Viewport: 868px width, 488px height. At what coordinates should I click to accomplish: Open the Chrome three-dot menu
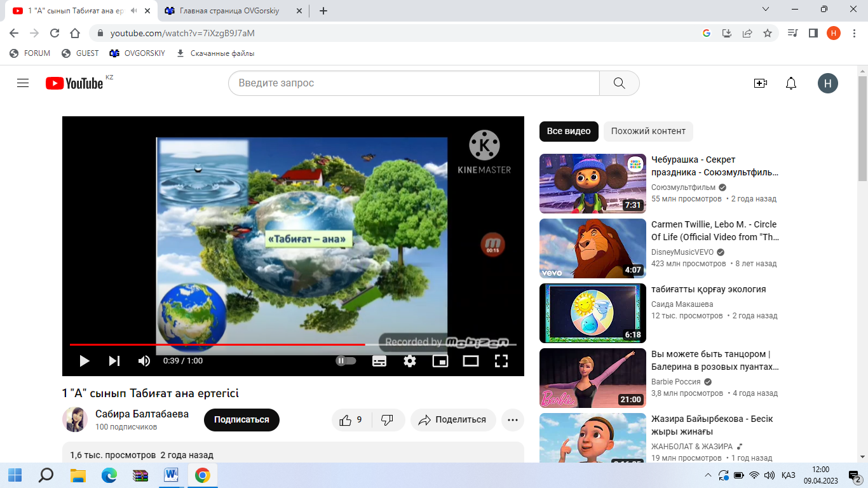pyautogui.click(x=854, y=33)
